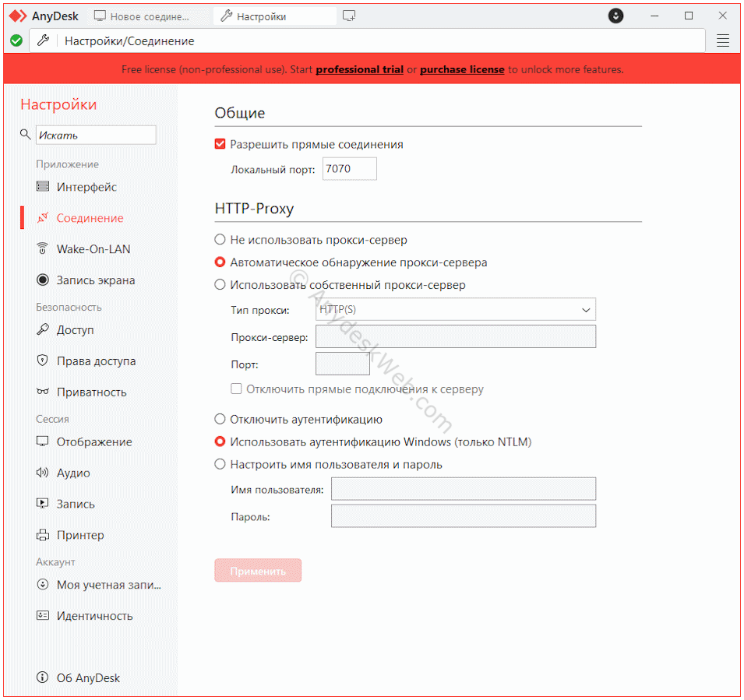Click the Настройки/Соединение address bar
The image size is (744, 700).
point(367,40)
